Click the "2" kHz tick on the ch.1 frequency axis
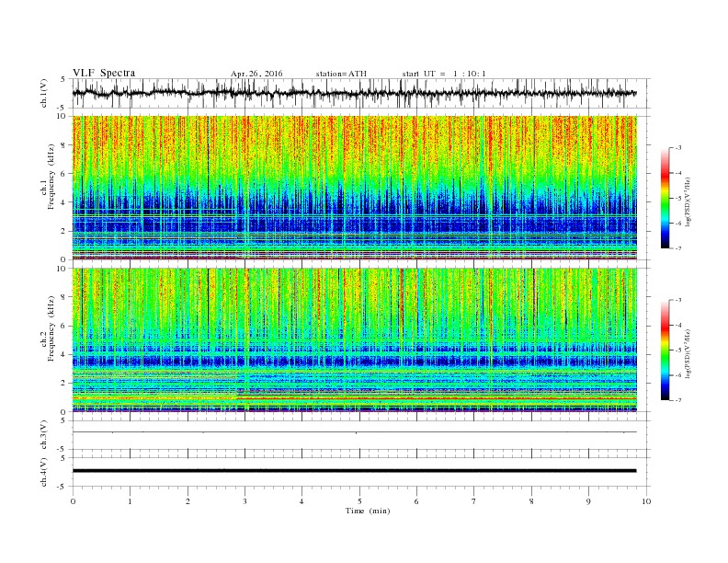Image resolution: width=728 pixels, height=563 pixels. coord(63,231)
